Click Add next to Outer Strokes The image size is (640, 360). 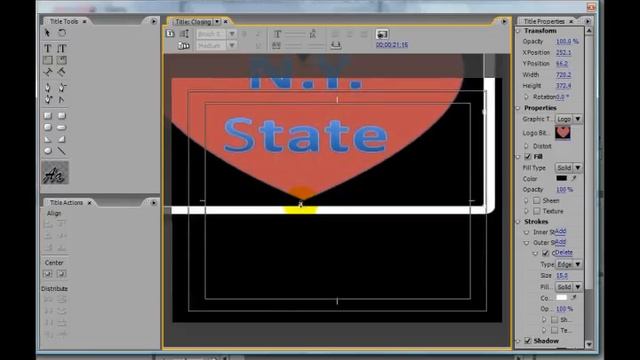(x=560, y=242)
